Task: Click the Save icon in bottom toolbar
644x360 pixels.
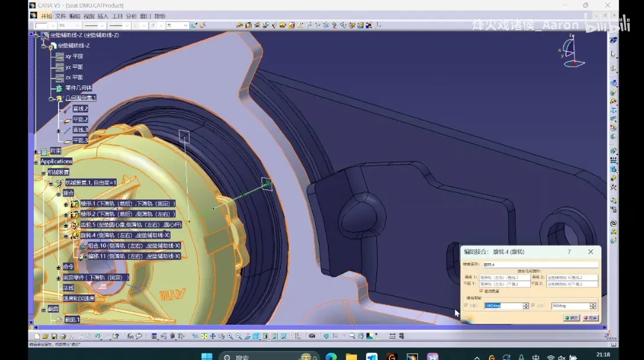Action: click(54, 336)
